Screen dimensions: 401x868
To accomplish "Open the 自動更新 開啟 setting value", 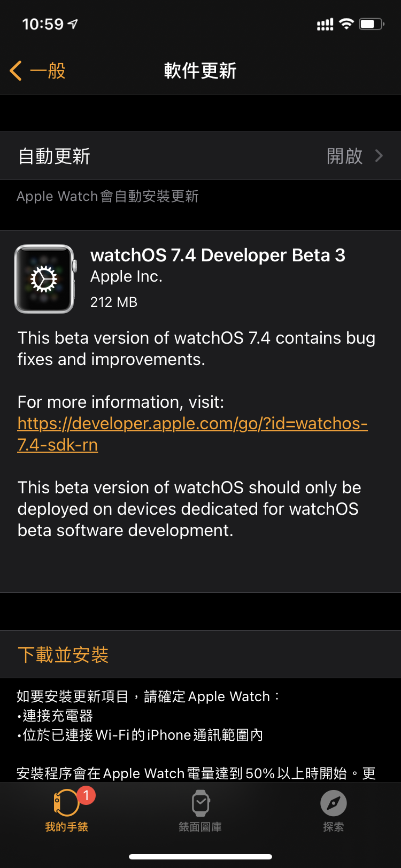I will [x=345, y=156].
